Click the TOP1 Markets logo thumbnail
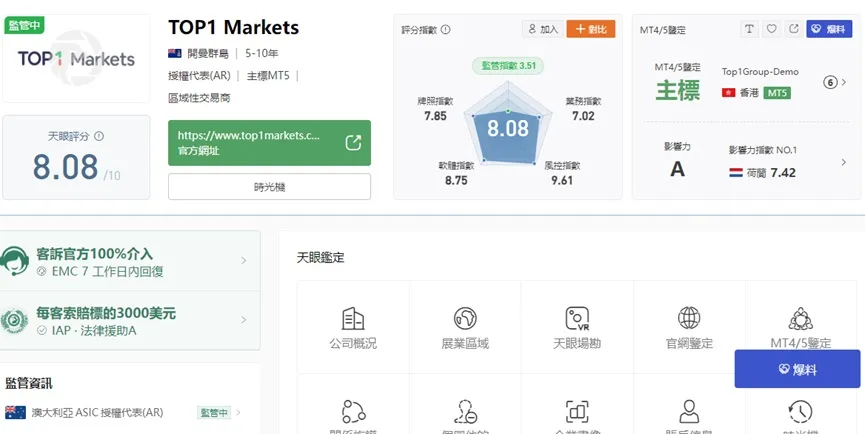The width and height of the screenshot is (865, 434). coord(76,58)
